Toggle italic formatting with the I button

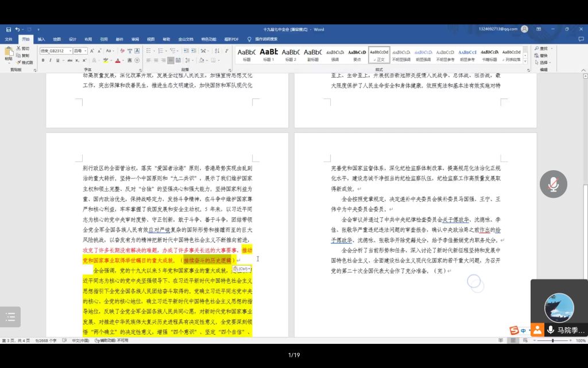51,60
